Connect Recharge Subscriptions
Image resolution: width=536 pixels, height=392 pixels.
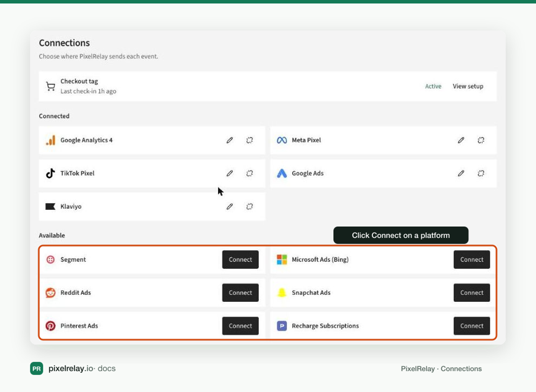pos(472,325)
